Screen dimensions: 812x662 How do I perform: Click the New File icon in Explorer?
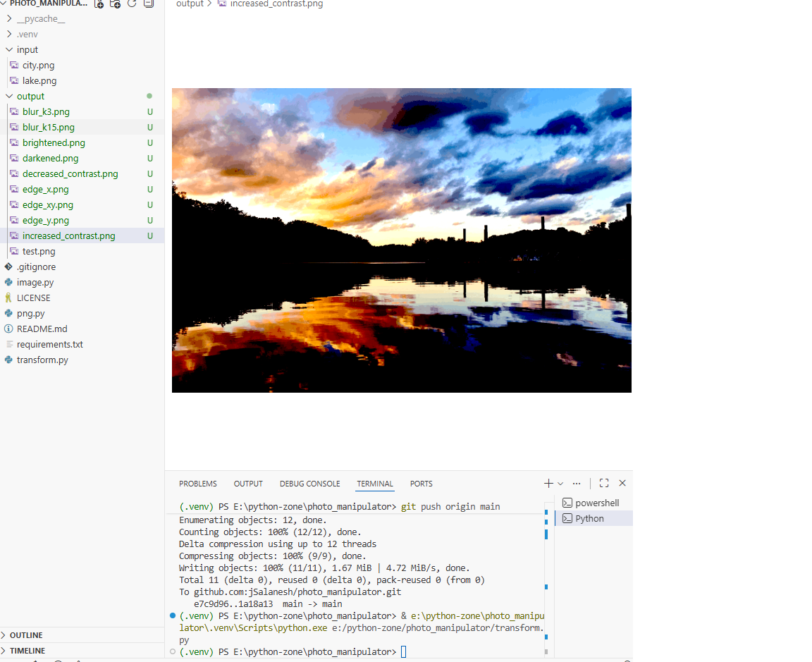click(99, 4)
